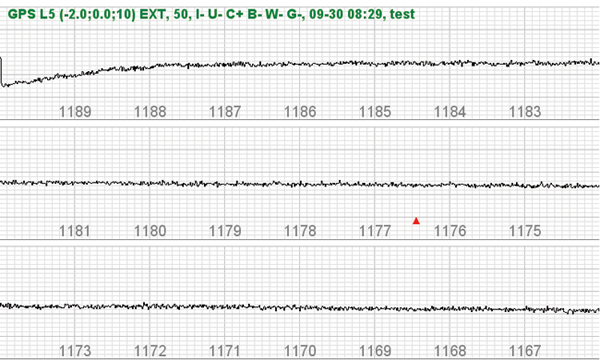
Task: Select time label 1189 in top strip
Action: point(75,112)
